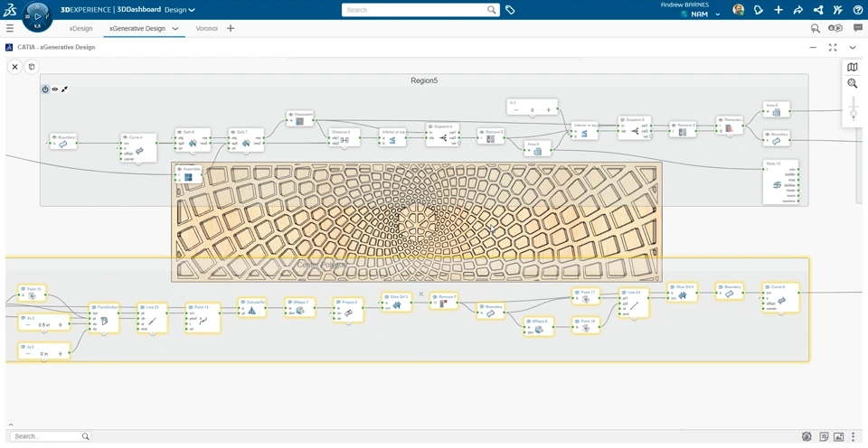The image size is (868, 448).
Task: Click the Share arrow icon
Action: [797, 10]
